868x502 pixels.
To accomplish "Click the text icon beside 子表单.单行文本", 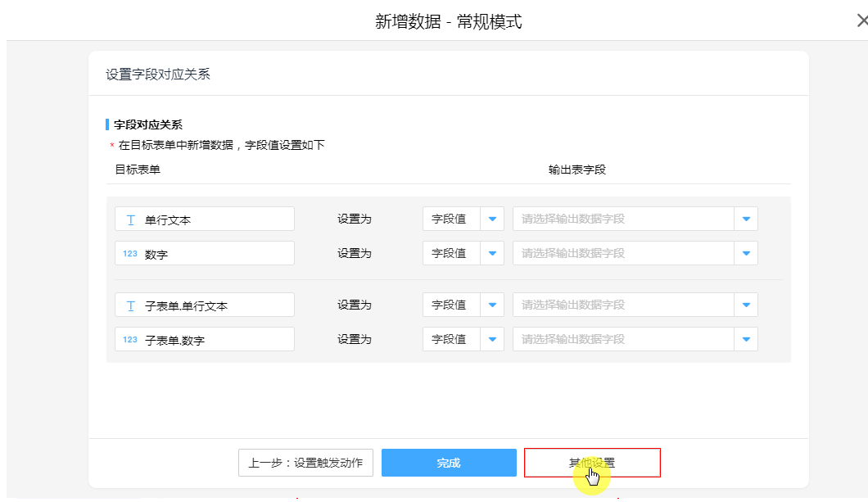I will pyautogui.click(x=130, y=305).
